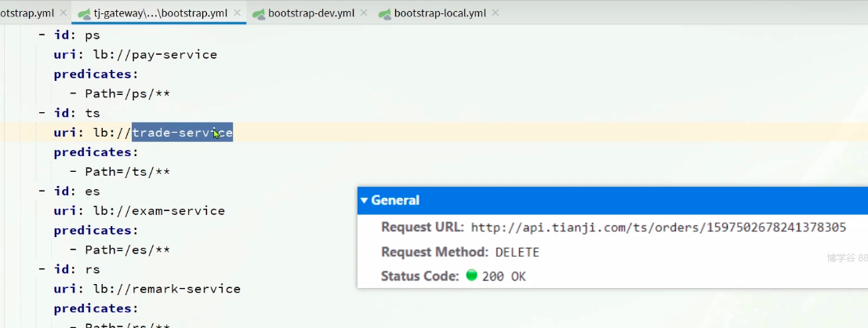Close the bootstrap-local.yml tab
The image size is (868, 328).
point(494,13)
